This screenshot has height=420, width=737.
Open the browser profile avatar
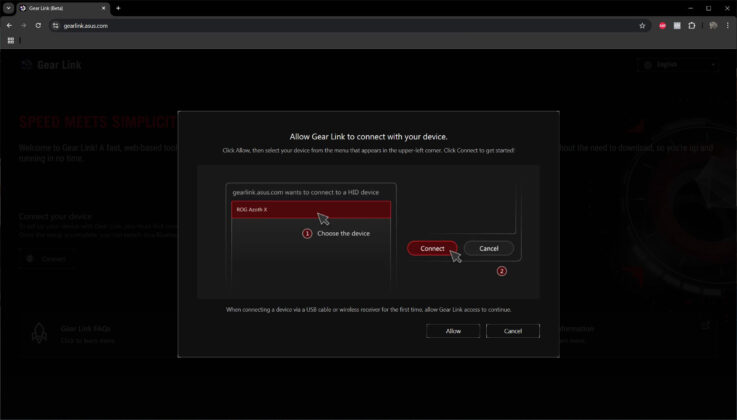[x=713, y=26]
